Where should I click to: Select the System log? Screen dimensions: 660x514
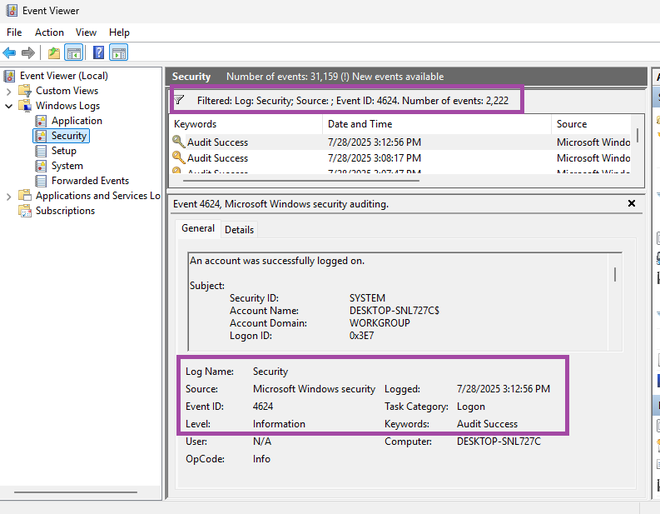click(67, 166)
